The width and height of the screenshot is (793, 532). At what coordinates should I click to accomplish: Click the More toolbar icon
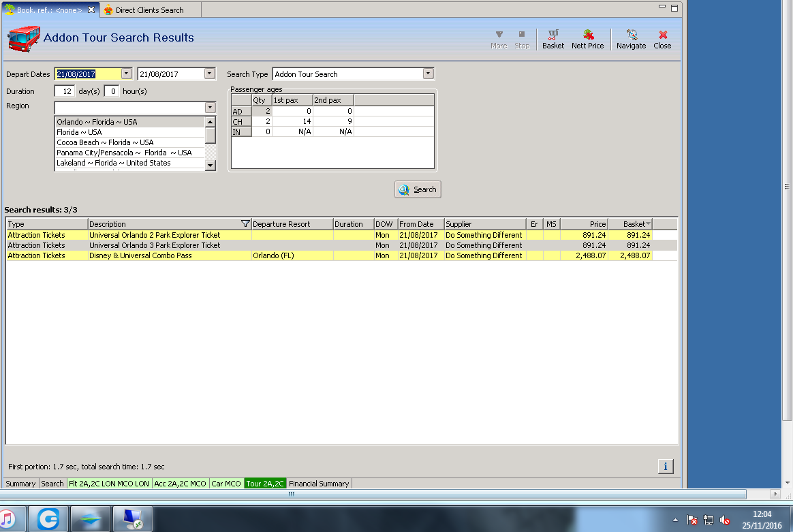[x=499, y=39]
